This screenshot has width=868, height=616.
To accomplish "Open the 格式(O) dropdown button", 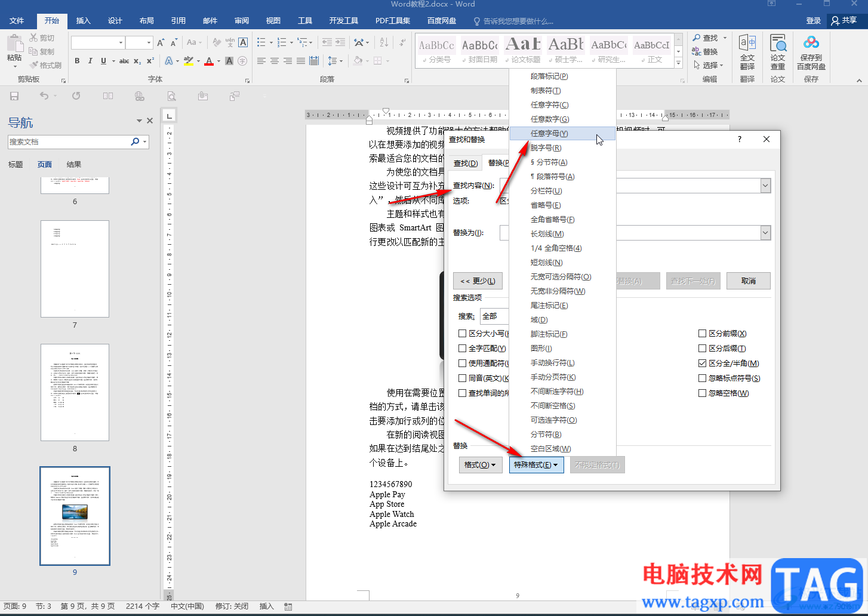I will pos(481,465).
